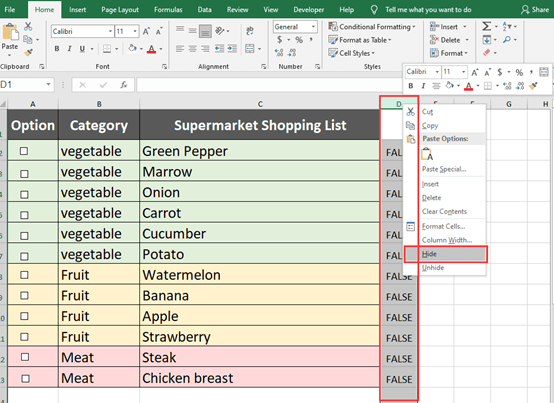Check the Steak checkbox
Image resolution: width=554 pixels, height=403 pixels.
click(x=25, y=357)
